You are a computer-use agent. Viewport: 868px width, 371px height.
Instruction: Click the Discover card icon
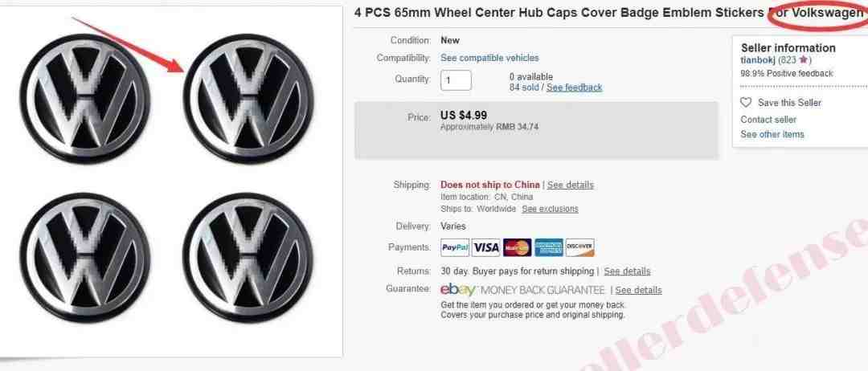point(579,247)
